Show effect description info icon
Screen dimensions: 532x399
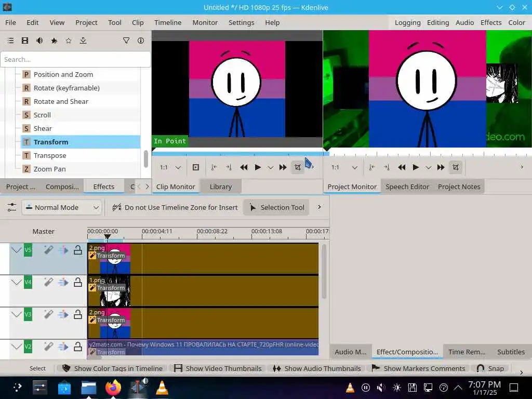pos(141,41)
